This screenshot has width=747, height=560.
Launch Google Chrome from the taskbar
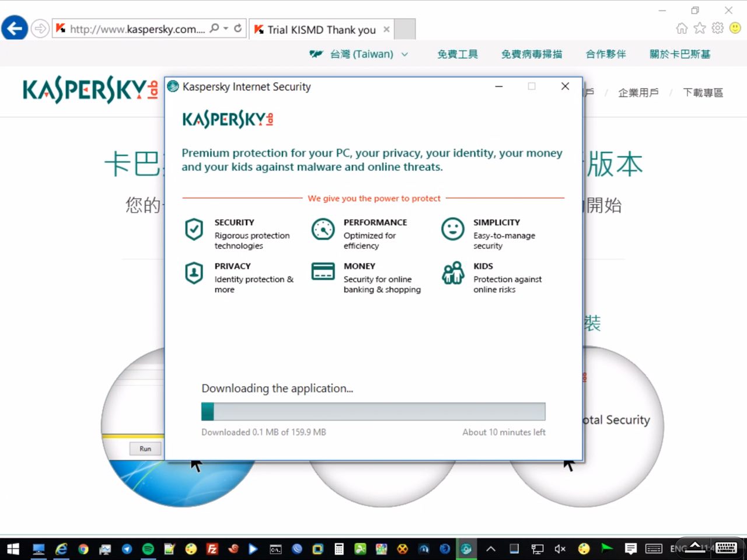[83, 549]
